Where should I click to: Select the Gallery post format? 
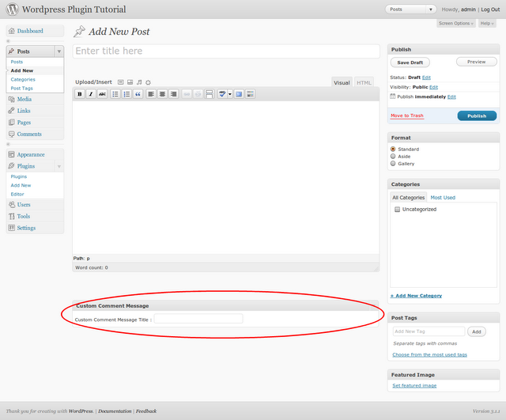(x=393, y=164)
